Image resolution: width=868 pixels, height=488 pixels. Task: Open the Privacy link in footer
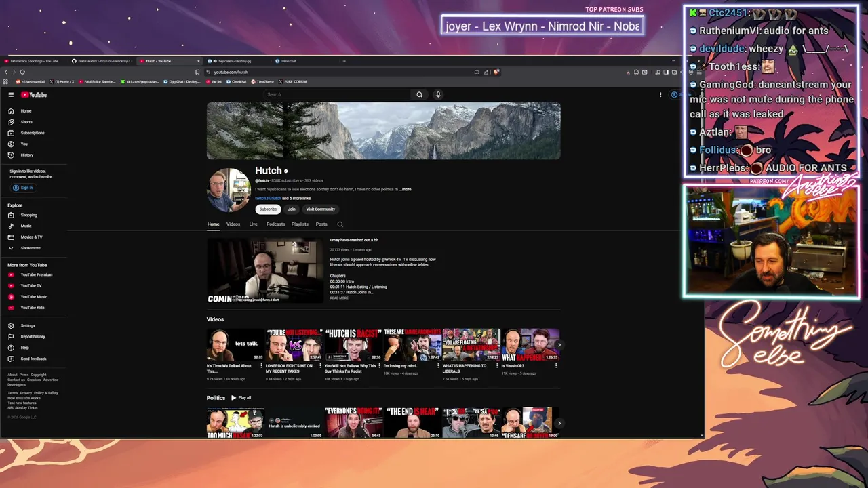tap(26, 393)
